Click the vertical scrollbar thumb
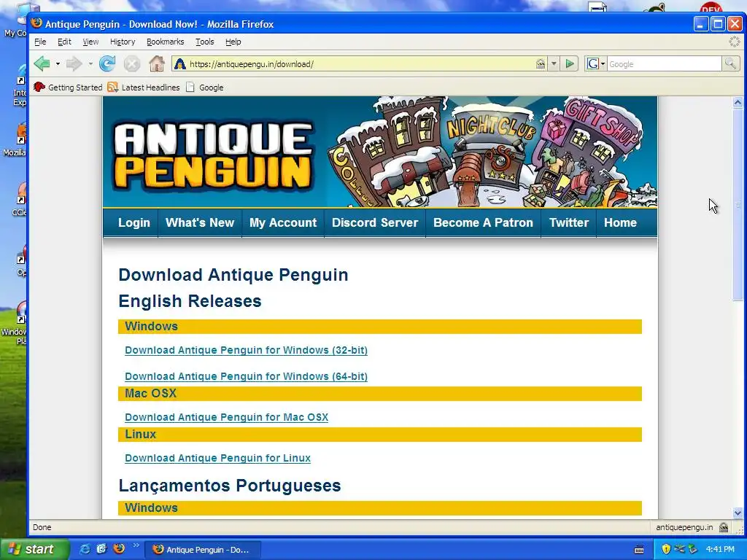Screen dimensions: 747x560 coord(738,205)
